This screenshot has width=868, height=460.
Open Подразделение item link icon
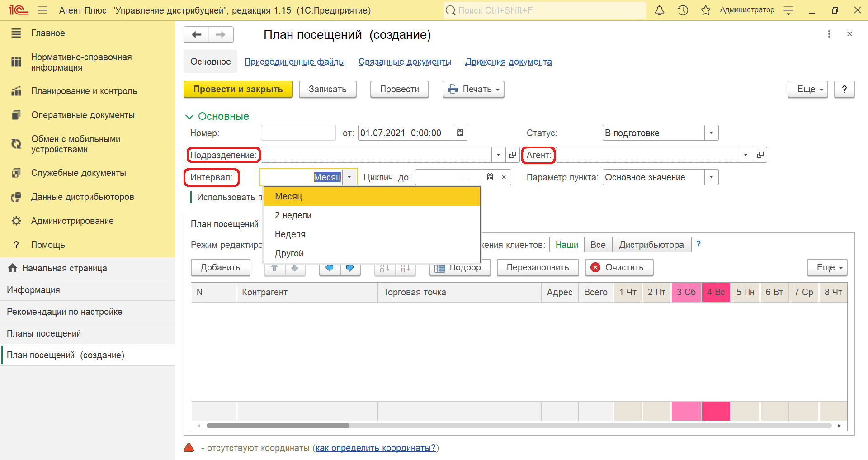click(513, 155)
